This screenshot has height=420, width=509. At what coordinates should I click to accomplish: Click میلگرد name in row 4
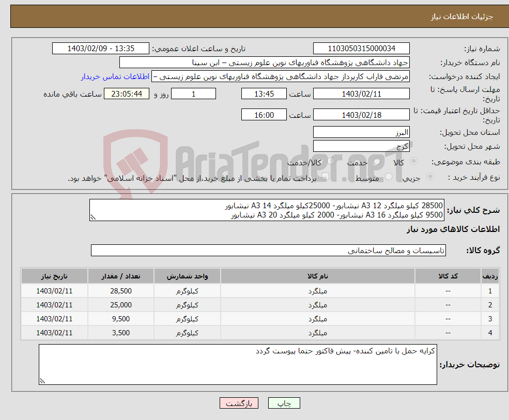coord(318,333)
